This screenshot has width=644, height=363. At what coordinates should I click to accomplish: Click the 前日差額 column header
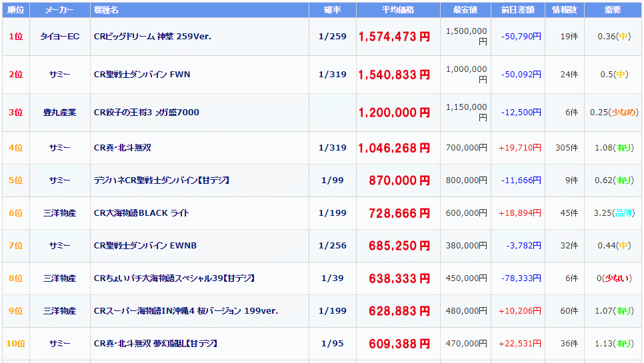518,10
